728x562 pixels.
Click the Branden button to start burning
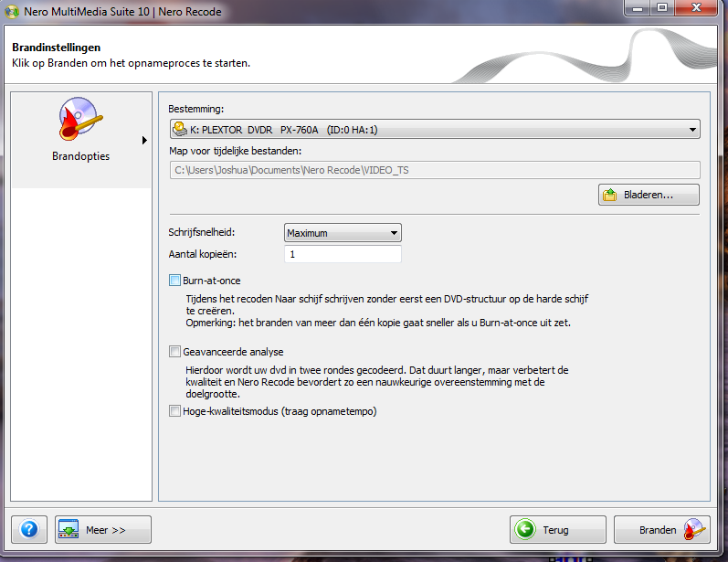(661, 529)
